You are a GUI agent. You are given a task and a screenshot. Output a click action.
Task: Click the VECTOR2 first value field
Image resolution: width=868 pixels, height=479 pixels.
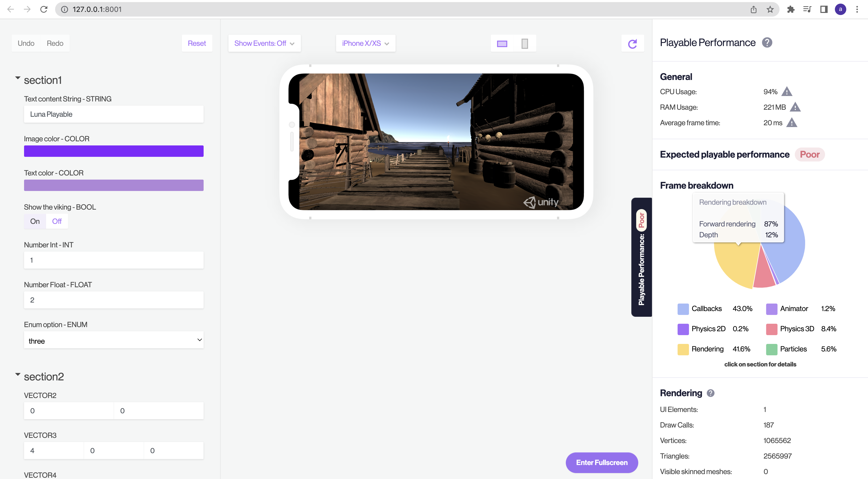[69, 411]
